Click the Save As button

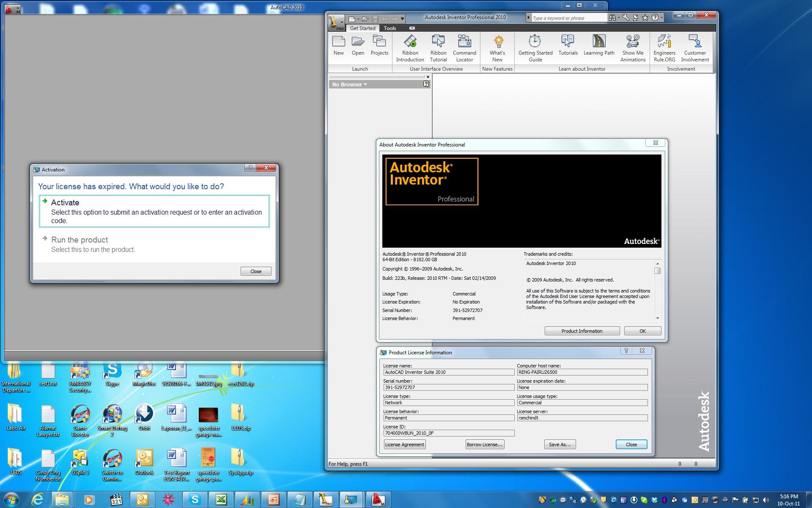coord(560,444)
